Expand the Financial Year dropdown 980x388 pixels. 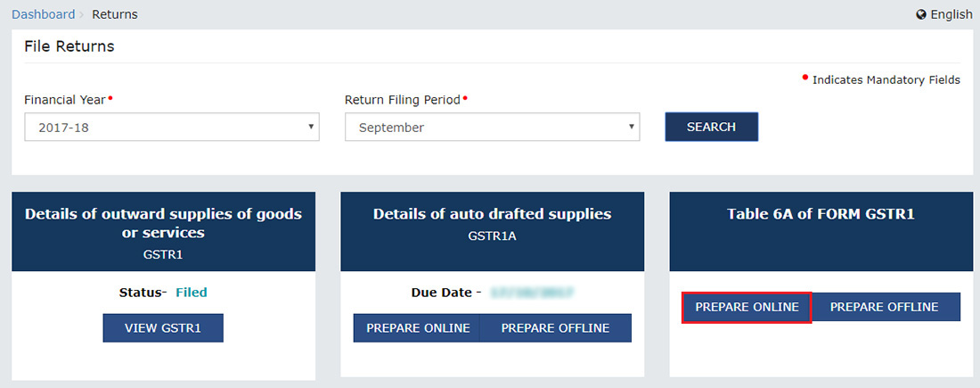171,128
